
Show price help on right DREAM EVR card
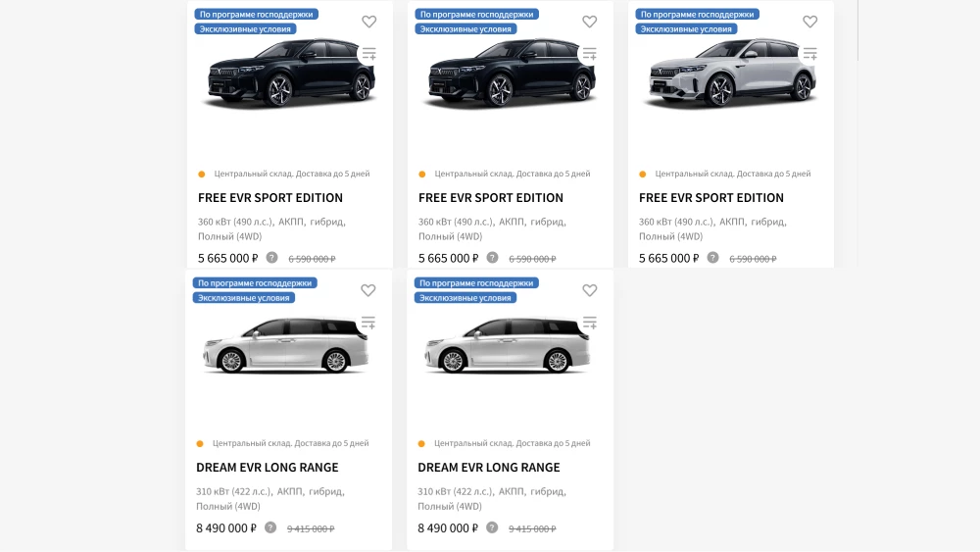(492, 527)
